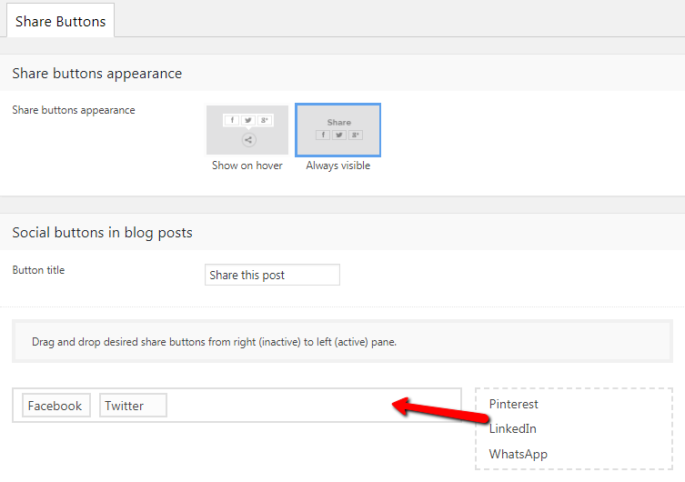Click the circular share icon in the hover preview
Image resolution: width=685 pixels, height=482 pixels.
point(248,140)
